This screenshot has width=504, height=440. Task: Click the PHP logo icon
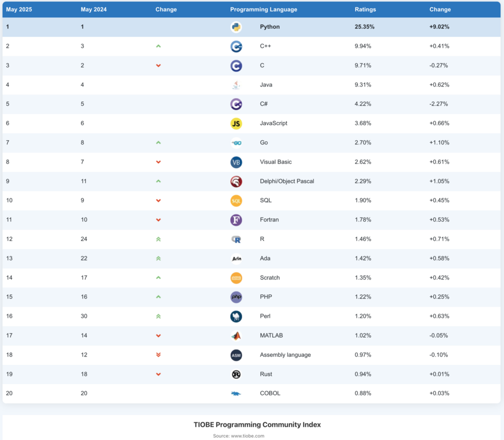pos(236,297)
